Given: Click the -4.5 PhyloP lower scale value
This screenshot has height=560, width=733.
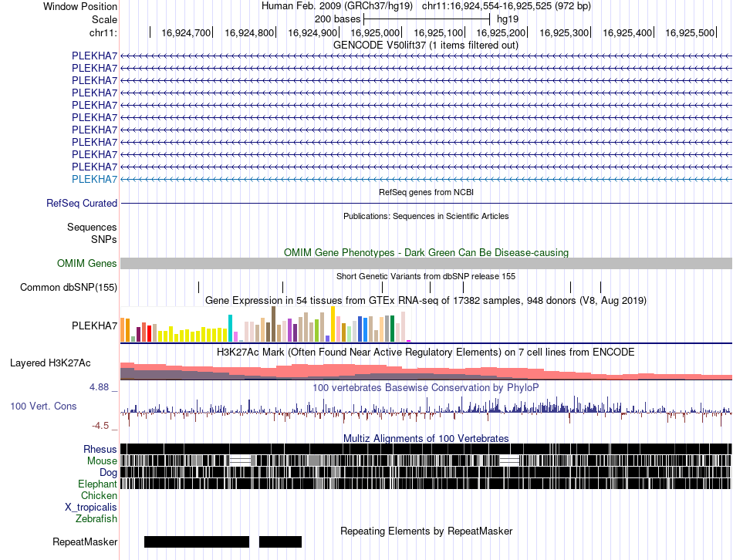Looking at the screenshot, I should pos(100,426).
